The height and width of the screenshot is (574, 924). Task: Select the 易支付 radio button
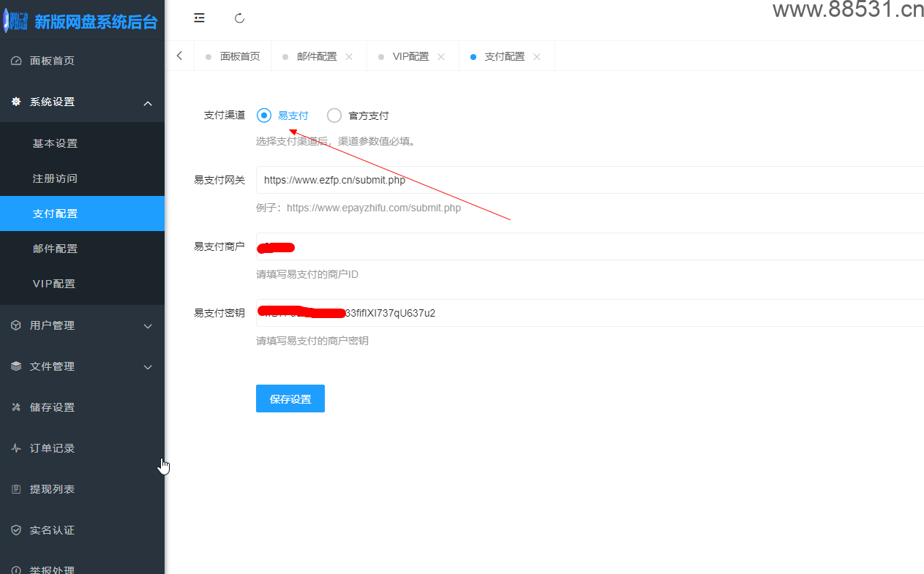pyautogui.click(x=264, y=116)
